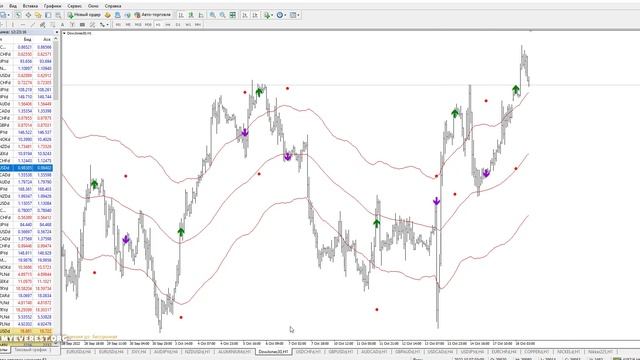Toggle chart auto scroll
This screenshot has width=640, height=360.
pyautogui.click(x=245, y=15)
